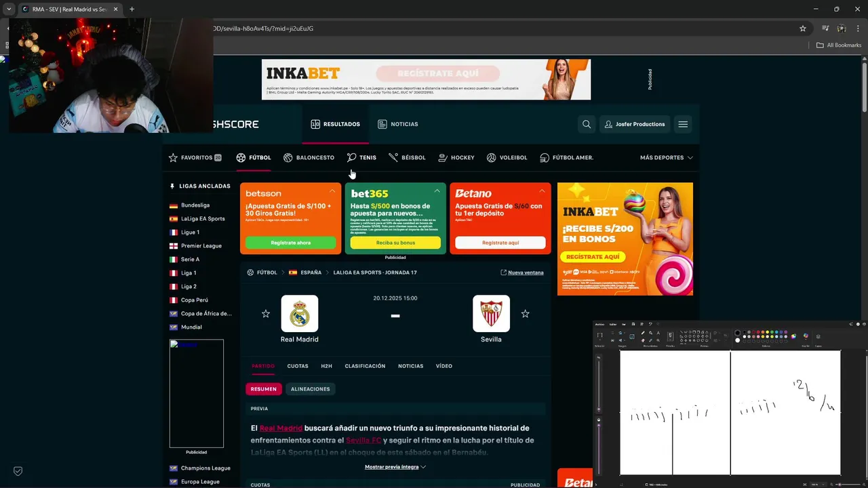Select the Text tool in Paint
868x488 pixels.
[658, 333]
